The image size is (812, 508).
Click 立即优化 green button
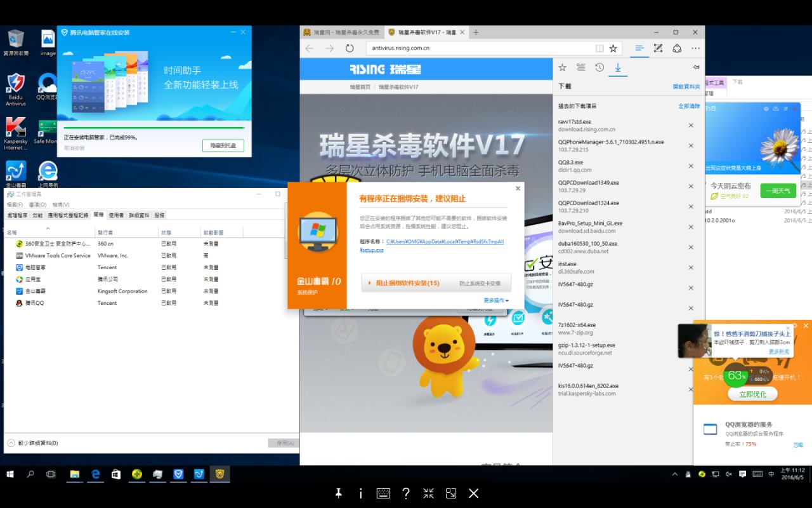[x=752, y=394]
